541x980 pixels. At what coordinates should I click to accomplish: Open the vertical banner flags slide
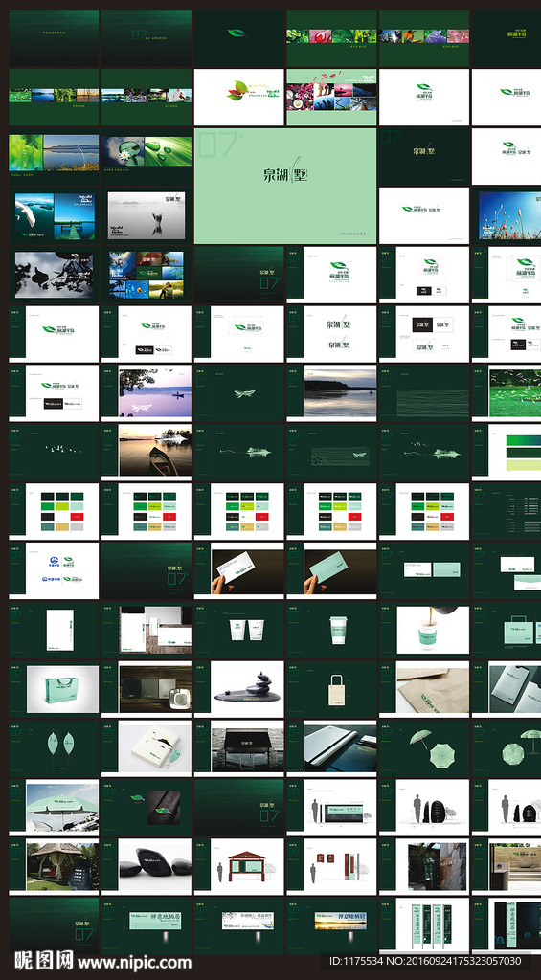424,925
